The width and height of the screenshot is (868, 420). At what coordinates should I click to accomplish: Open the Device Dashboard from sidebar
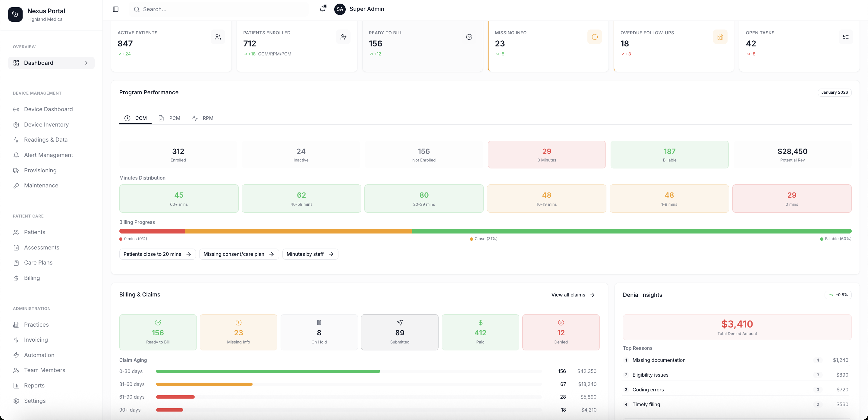(48, 109)
